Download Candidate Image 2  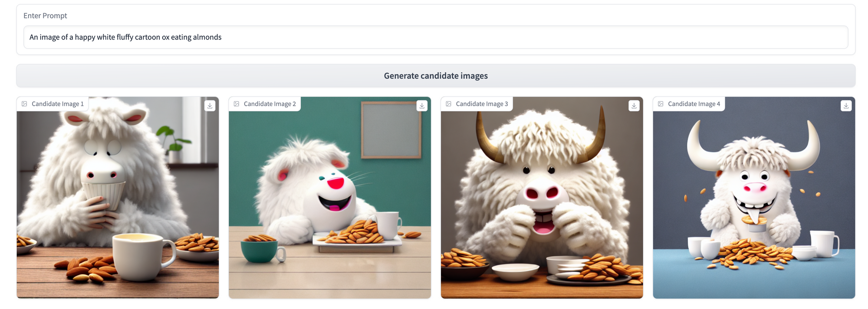click(x=422, y=105)
